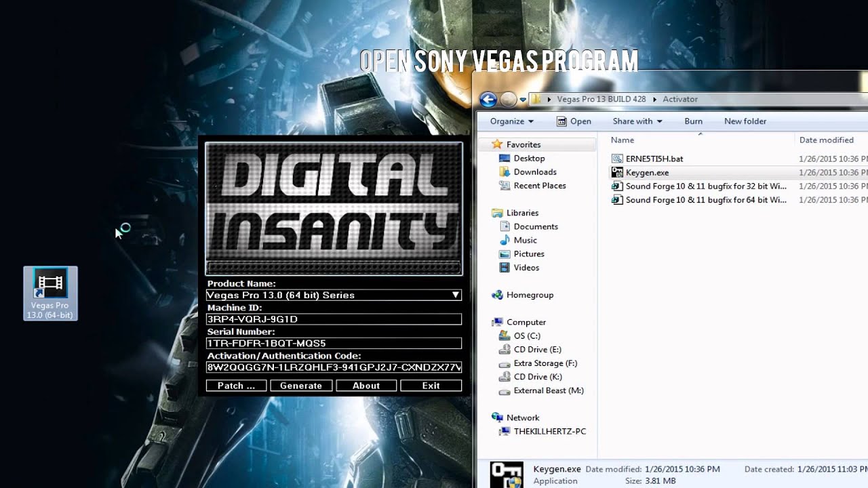Open Recent Places in Favorites
The image size is (868, 488).
pyautogui.click(x=540, y=186)
